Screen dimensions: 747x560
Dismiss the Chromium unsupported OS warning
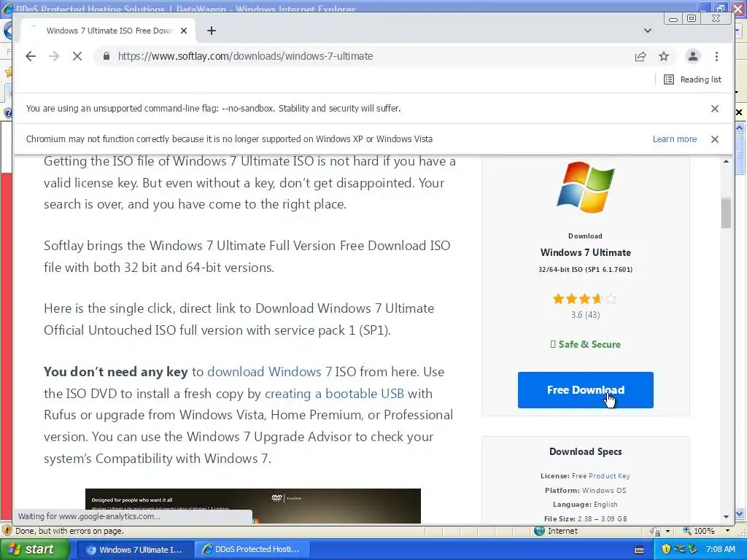(x=715, y=139)
